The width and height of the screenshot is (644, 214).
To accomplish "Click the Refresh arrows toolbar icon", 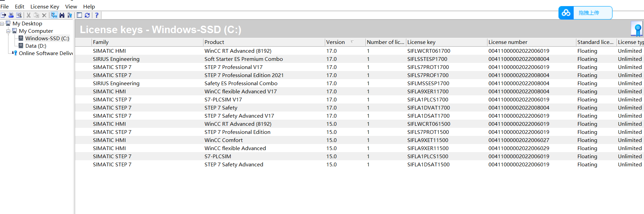I will (x=87, y=15).
